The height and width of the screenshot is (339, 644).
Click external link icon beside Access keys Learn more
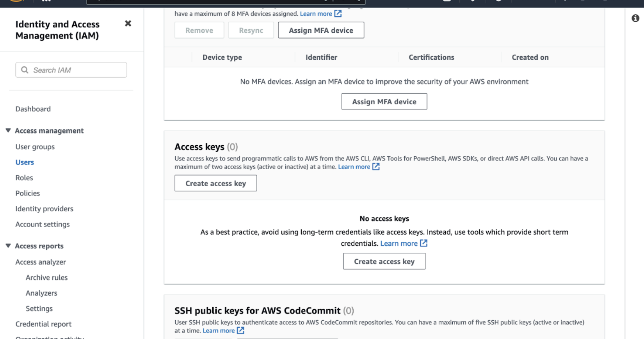point(376,167)
